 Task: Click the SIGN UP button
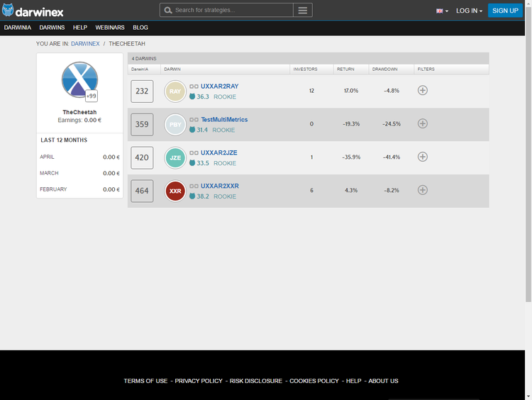(505, 11)
